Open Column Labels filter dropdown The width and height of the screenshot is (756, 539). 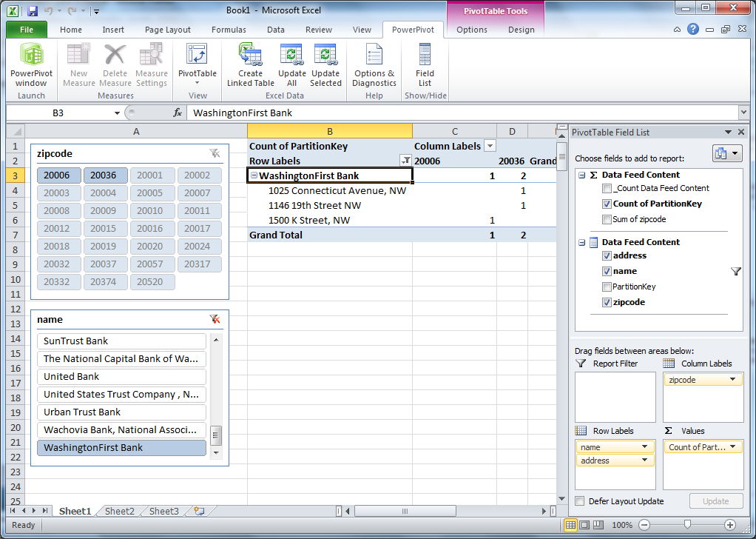(490, 146)
